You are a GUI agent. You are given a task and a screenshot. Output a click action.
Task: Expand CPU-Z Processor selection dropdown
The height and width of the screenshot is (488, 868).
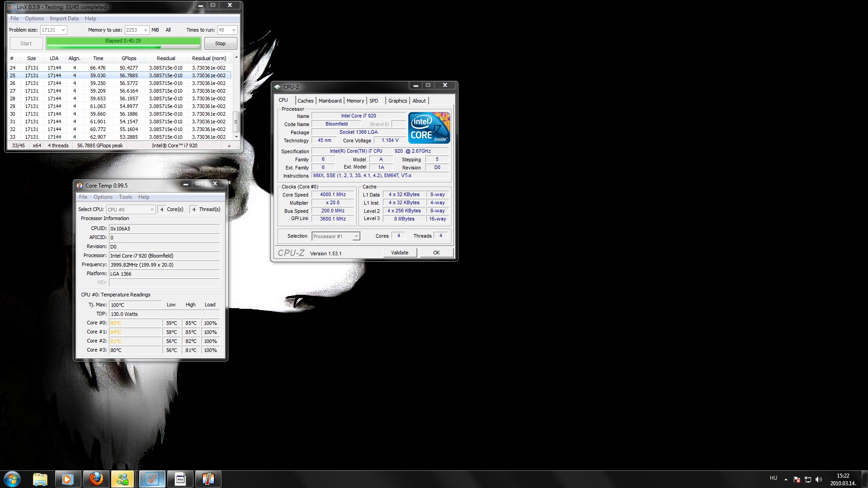click(356, 236)
